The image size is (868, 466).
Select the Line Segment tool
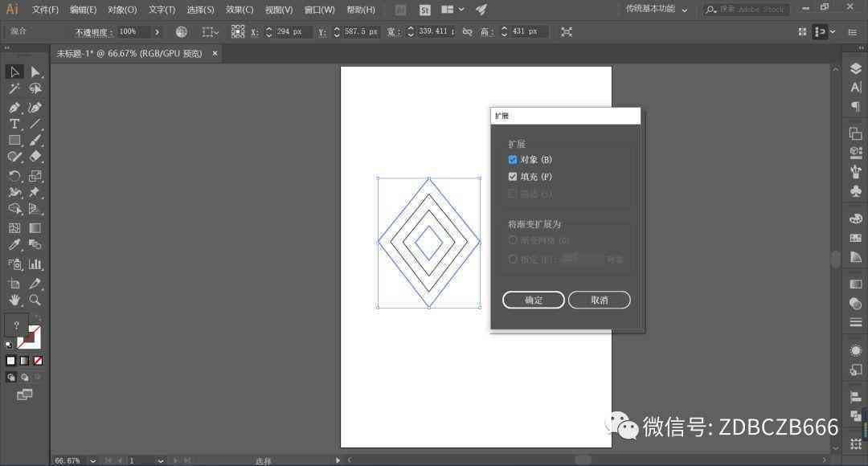[x=35, y=124]
